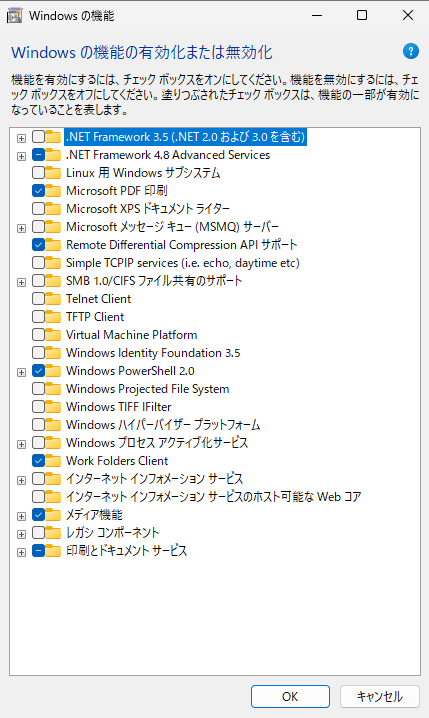Image resolution: width=429 pixels, height=718 pixels.
Task: Minimize the Windows の機能 window
Action: pos(317,16)
